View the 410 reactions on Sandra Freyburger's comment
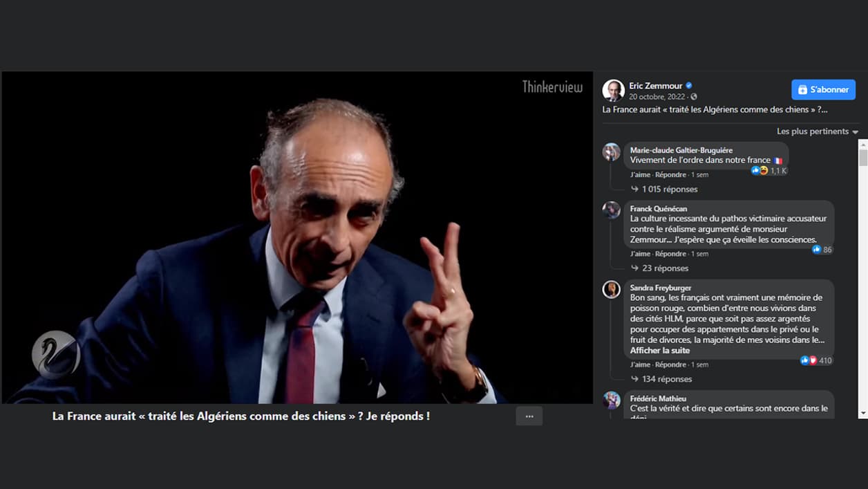 coord(816,360)
